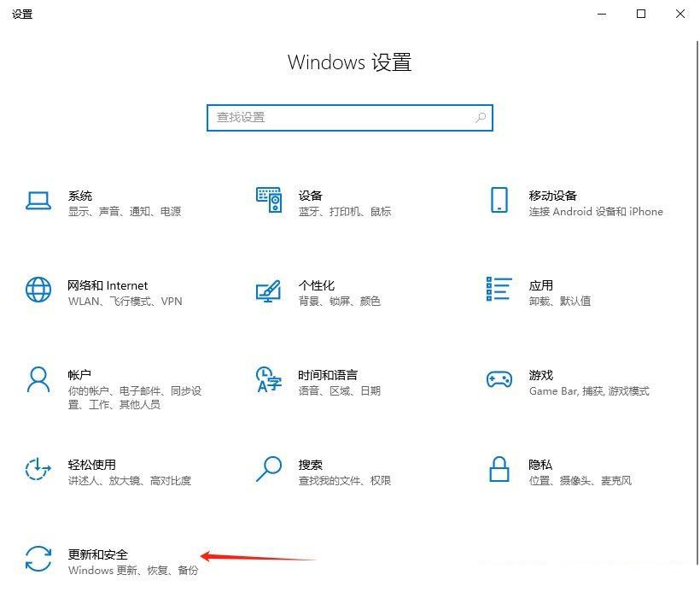Open 游戏 settings title
Screen dimensions: 700x604
[x=541, y=375]
